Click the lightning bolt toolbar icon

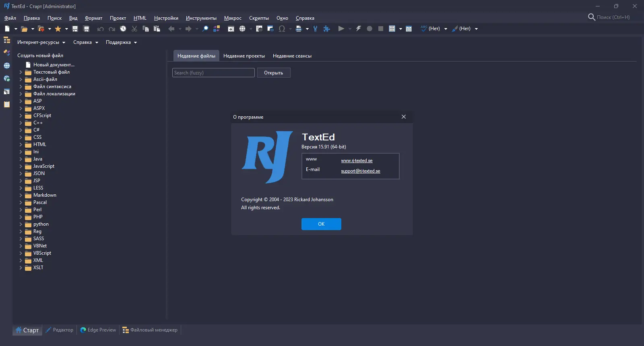pos(358,29)
